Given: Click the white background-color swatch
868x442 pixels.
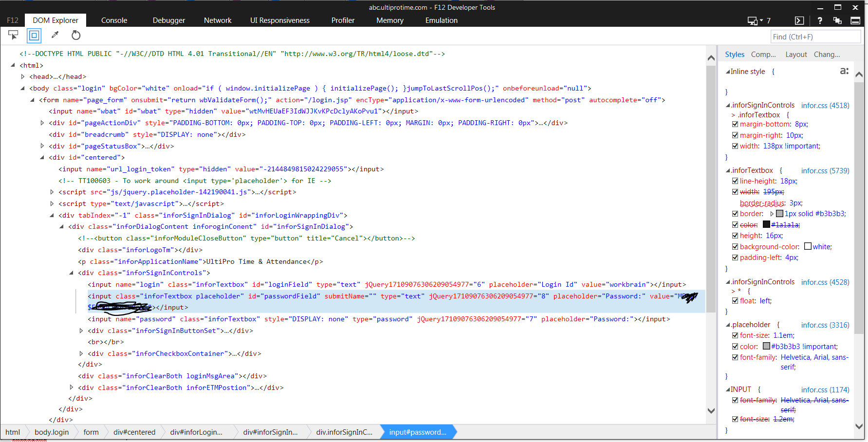Looking at the screenshot, I should (x=808, y=246).
